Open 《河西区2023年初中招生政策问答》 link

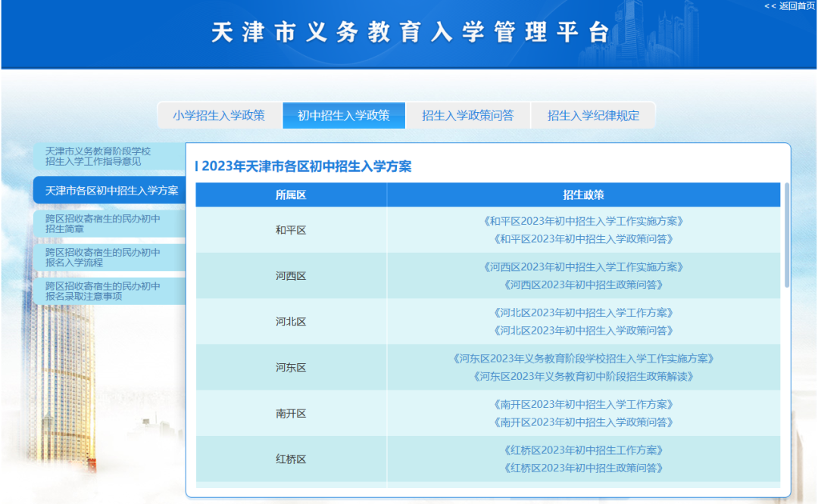pos(583,285)
